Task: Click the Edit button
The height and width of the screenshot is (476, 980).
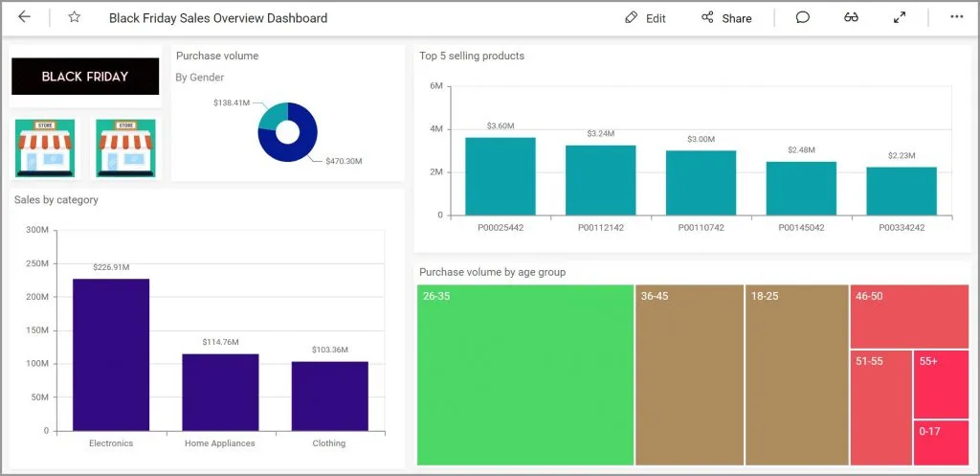Action: (645, 18)
